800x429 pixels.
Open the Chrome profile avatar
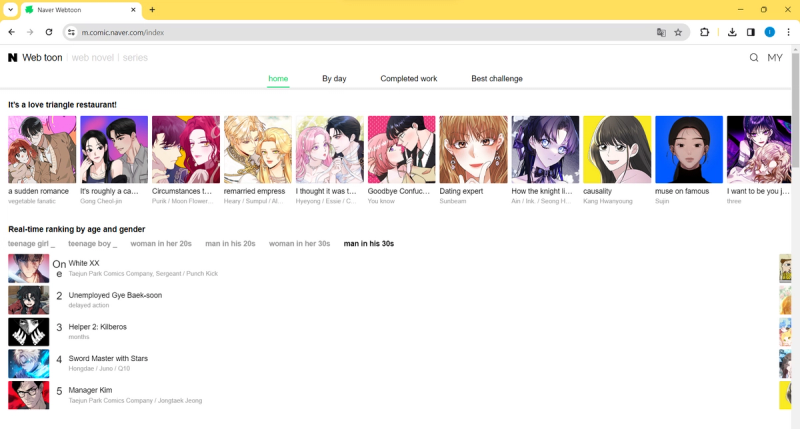click(x=769, y=32)
